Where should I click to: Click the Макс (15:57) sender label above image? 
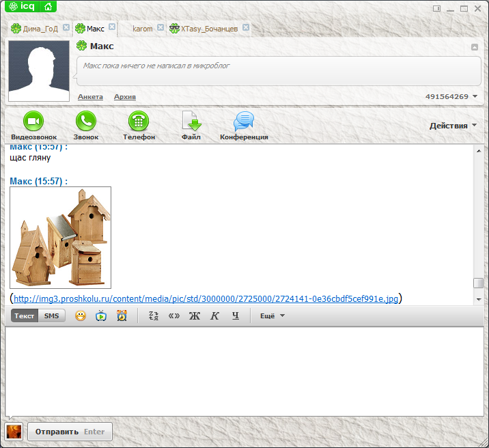(x=39, y=181)
